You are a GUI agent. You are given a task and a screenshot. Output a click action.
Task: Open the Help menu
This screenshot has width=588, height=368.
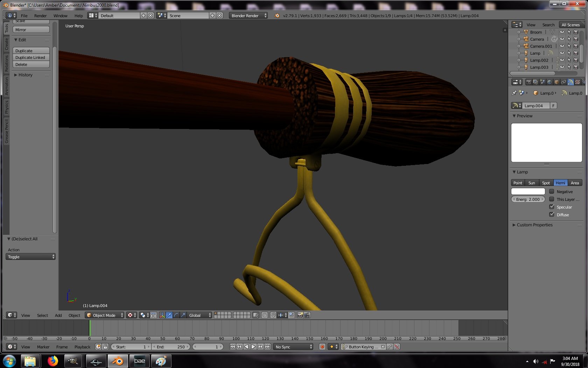tap(79, 15)
